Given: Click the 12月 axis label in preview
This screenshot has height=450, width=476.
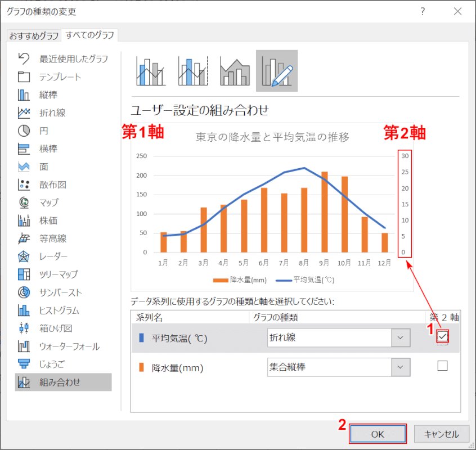Looking at the screenshot, I should [x=384, y=263].
